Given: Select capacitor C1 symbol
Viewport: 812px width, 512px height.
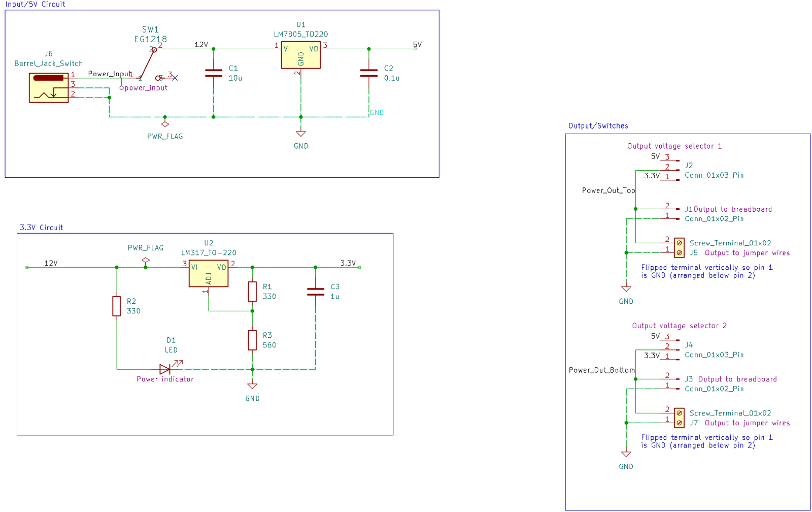Looking at the screenshot, I should pos(214,73).
